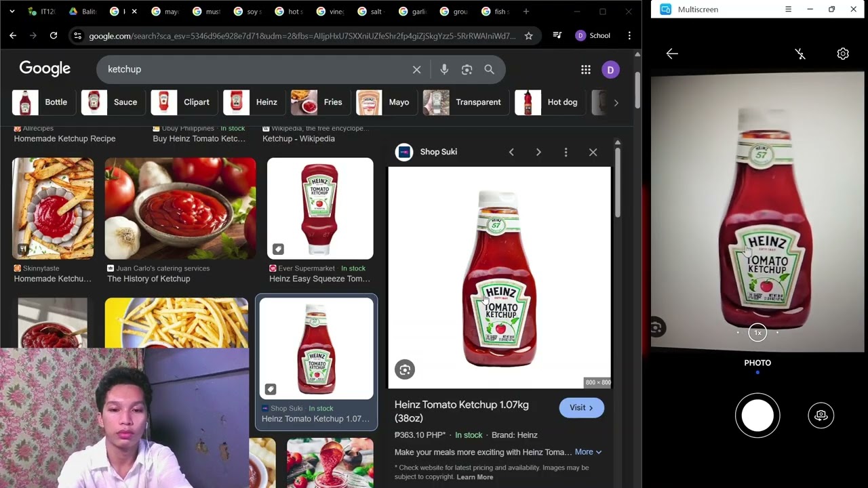Select the Shop Suki Heinz ketchup thumbnail
868x488 pixels.
[x=316, y=348]
